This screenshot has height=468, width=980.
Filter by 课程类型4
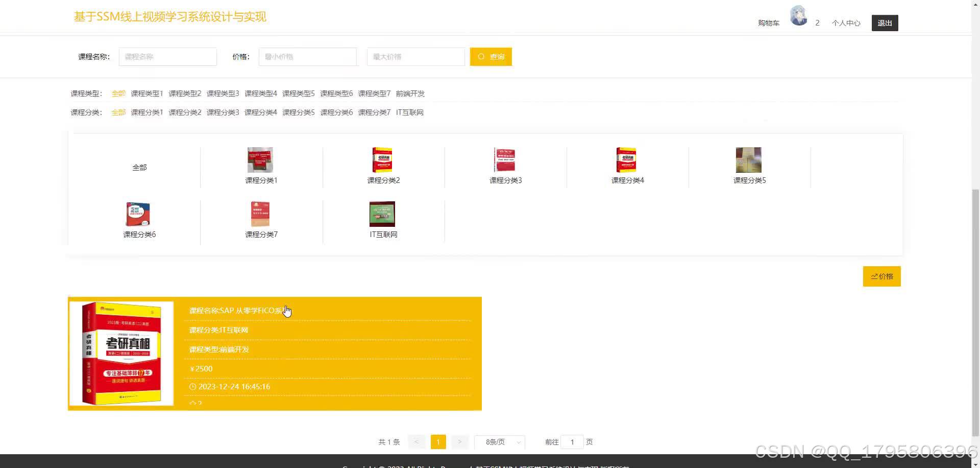[261, 93]
